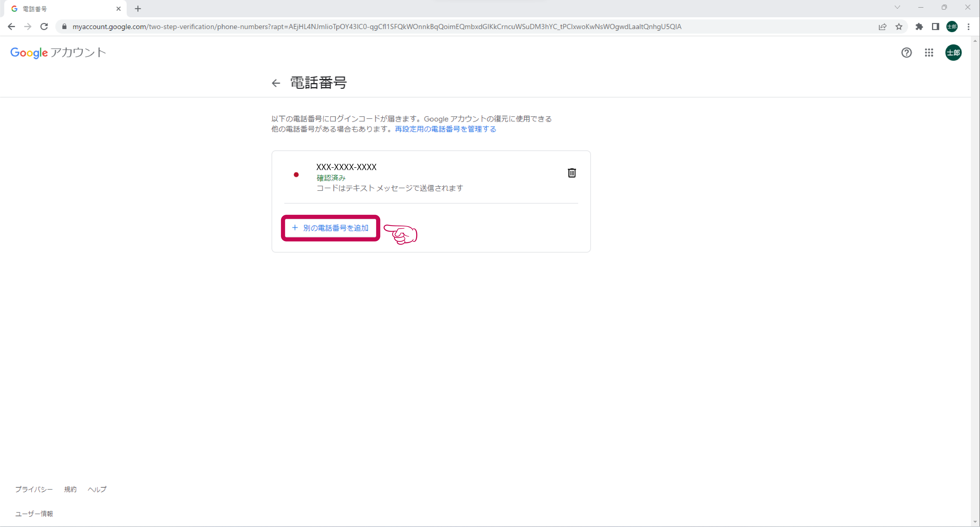Restore down the browser window
This screenshot has height=527, width=980.
pos(944,7)
